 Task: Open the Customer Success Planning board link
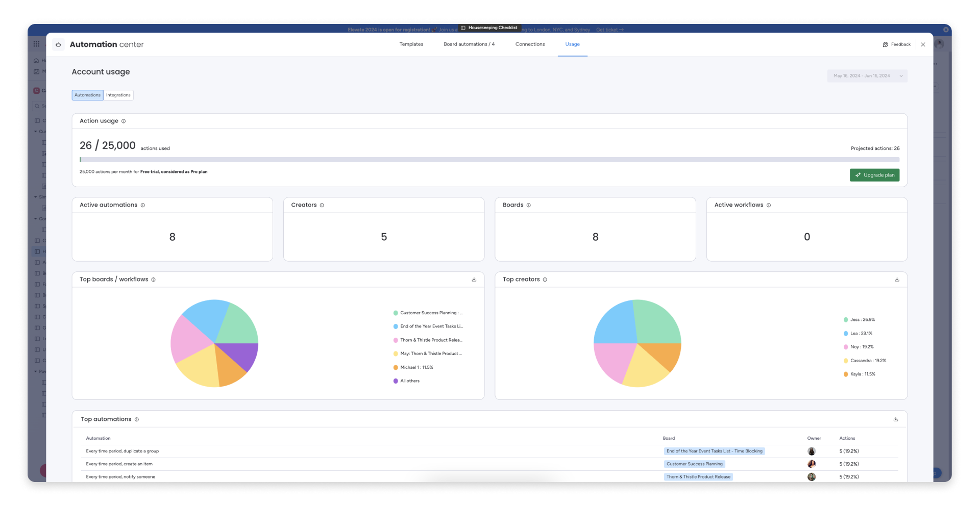click(x=694, y=464)
